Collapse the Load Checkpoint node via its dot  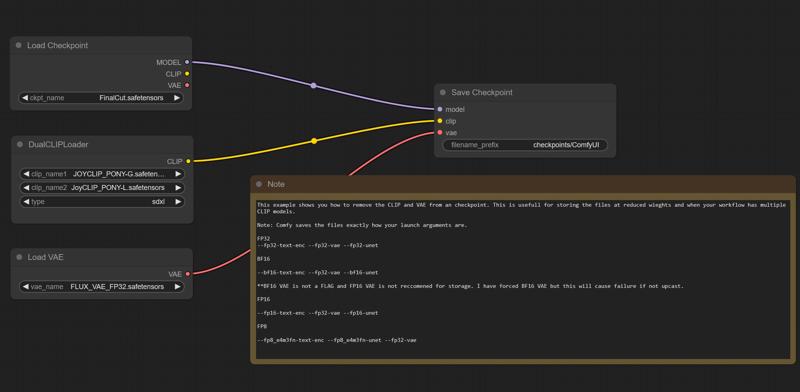[19, 45]
